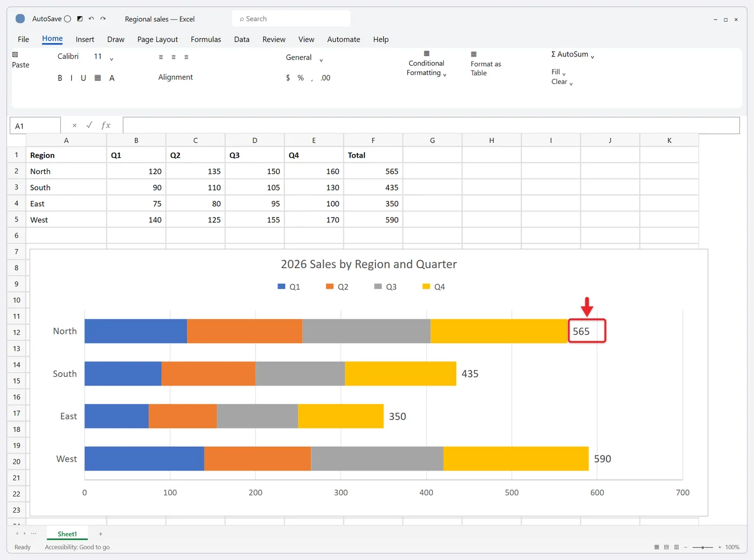Open the Page Layout tab
Image resolution: width=754 pixels, height=560 pixels.
click(x=157, y=39)
